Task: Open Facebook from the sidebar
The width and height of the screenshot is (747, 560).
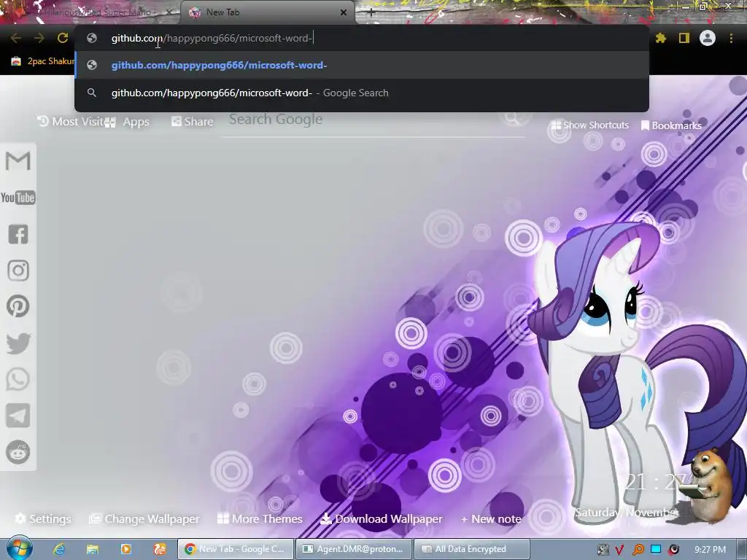Action: click(18, 234)
